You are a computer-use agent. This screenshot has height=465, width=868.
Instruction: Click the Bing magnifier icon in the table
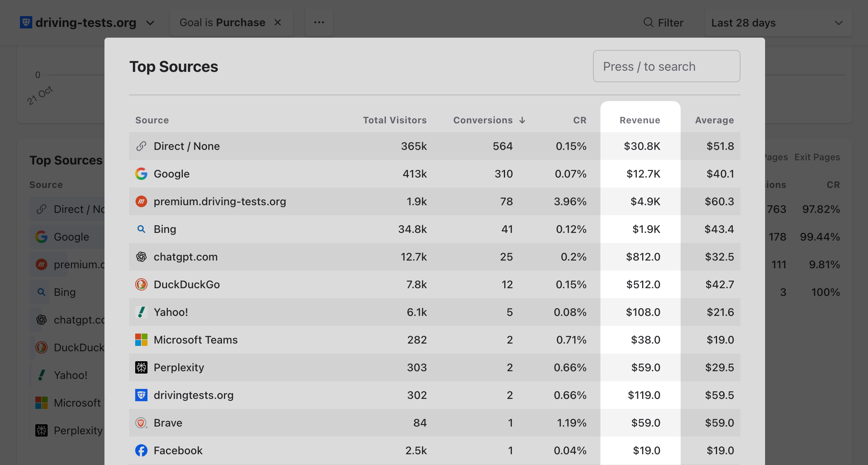(141, 229)
